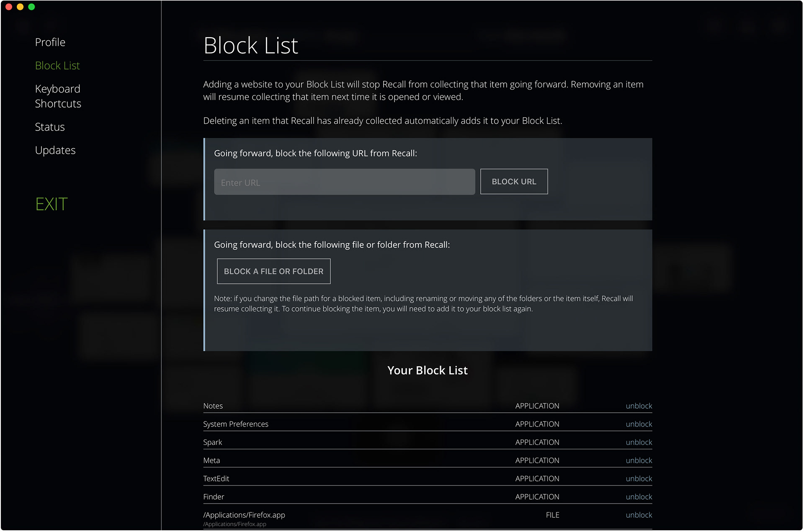Viewport: 804px width, 532px height.
Task: Unblock the Notes application
Action: 639,406
